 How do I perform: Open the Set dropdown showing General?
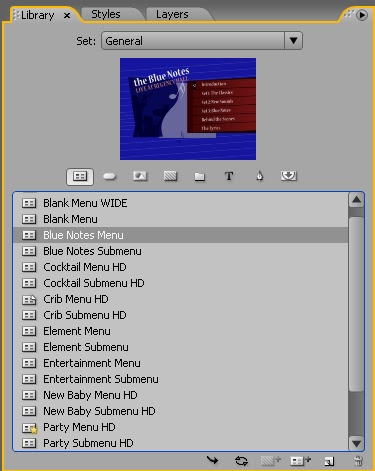coord(202,41)
